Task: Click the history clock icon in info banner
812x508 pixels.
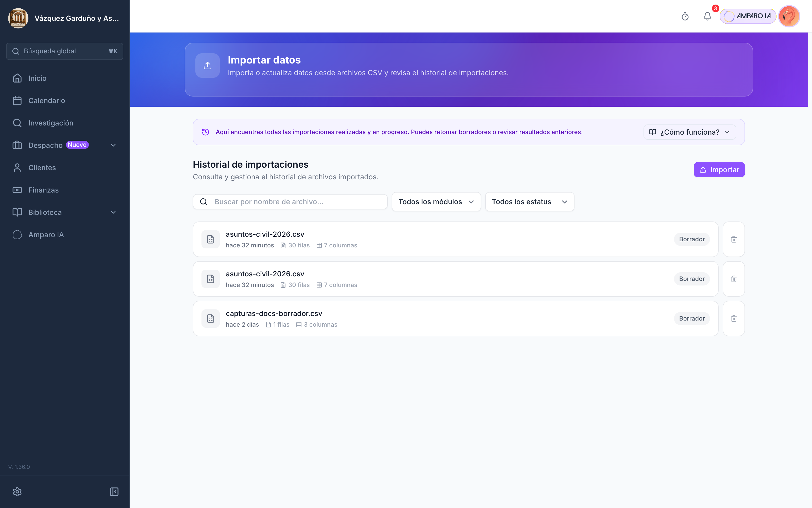Action: point(205,132)
